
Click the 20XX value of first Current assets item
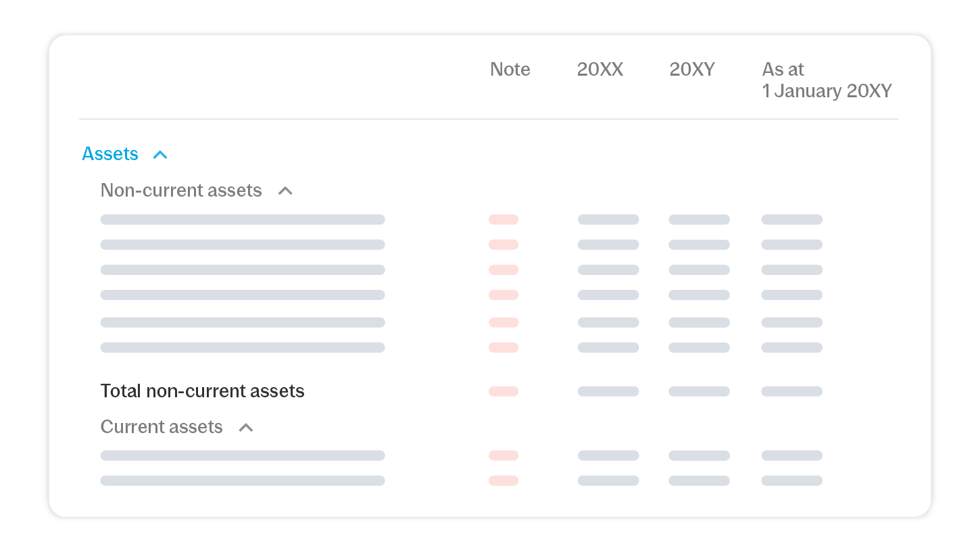click(x=608, y=455)
